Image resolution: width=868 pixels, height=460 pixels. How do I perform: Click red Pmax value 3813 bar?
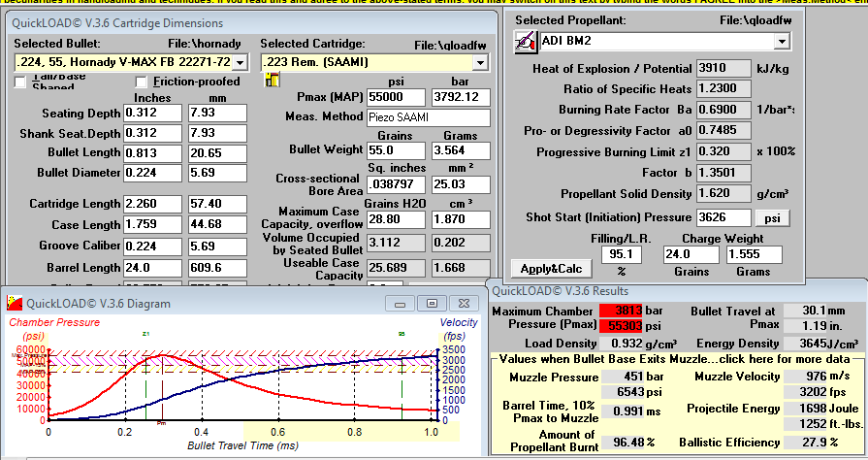point(621,311)
